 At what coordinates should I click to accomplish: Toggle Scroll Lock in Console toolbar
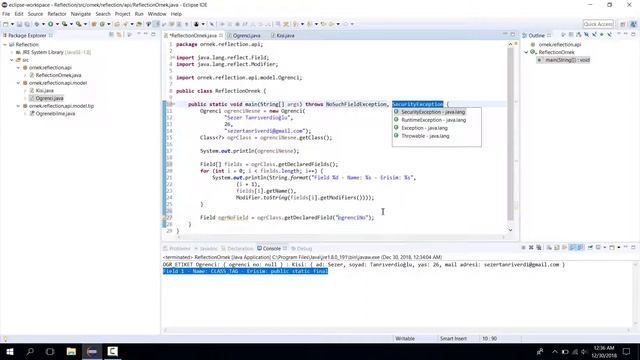click(557, 248)
